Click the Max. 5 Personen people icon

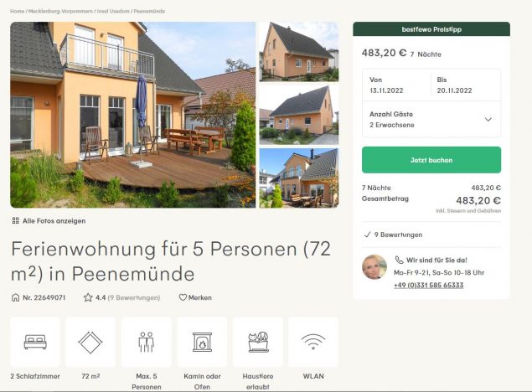[147, 342]
